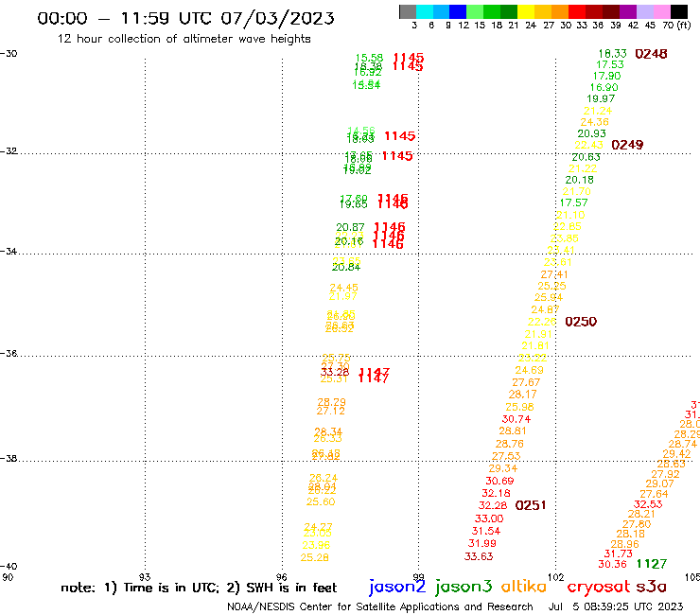Click the wave height value 22.43

tap(588, 145)
